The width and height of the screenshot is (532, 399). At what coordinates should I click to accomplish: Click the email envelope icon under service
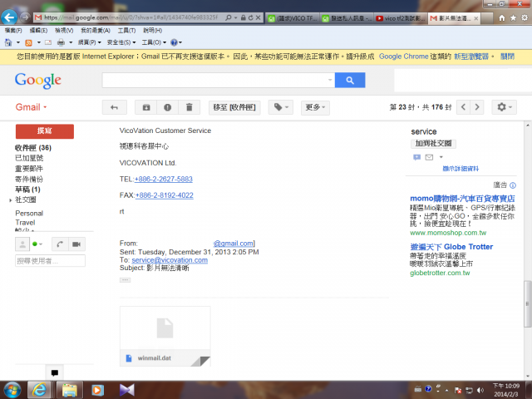429,157
